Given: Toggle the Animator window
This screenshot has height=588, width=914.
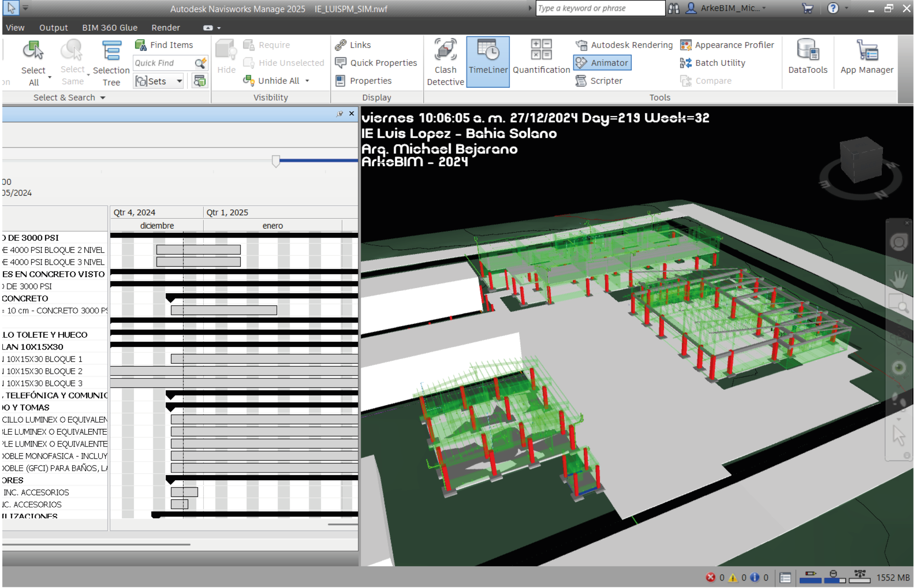Looking at the screenshot, I should pos(602,62).
